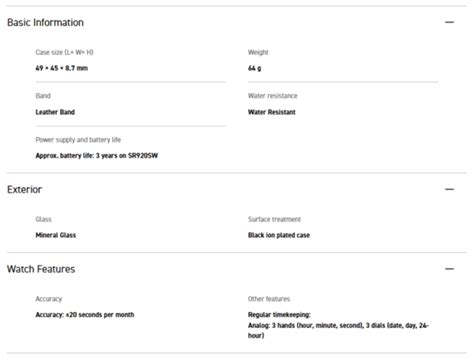Viewport: 474px width, 360px height.
Task: Click the Leather Band text
Action: coord(55,112)
